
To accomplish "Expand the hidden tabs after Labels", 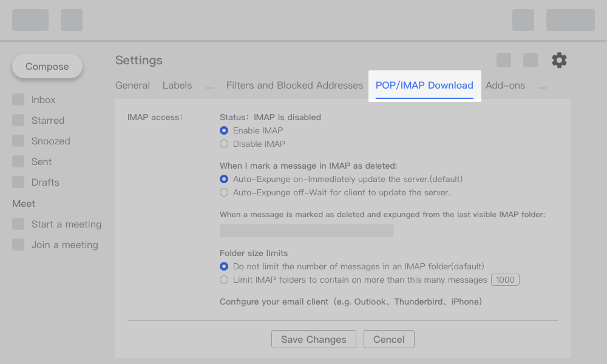I will [x=209, y=86].
